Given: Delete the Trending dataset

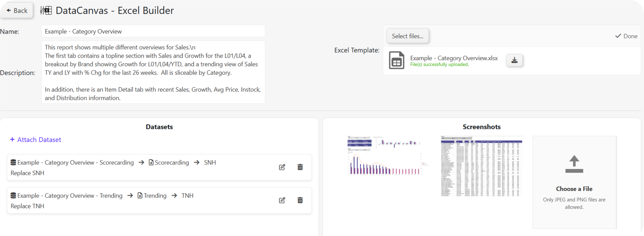Looking at the screenshot, I should pyautogui.click(x=300, y=200).
